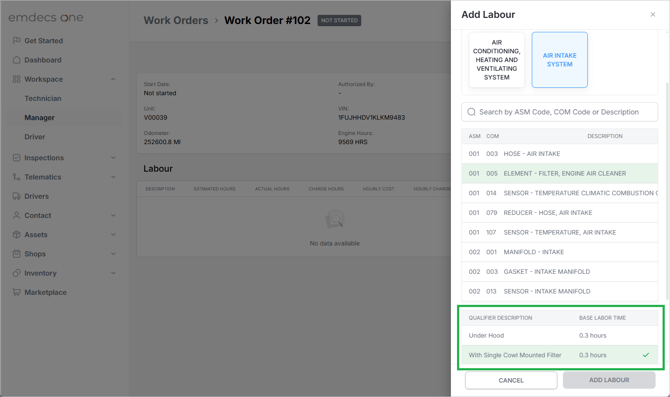Image resolution: width=670 pixels, height=397 pixels.
Task: Select Air Intake System card
Action: [559, 60]
